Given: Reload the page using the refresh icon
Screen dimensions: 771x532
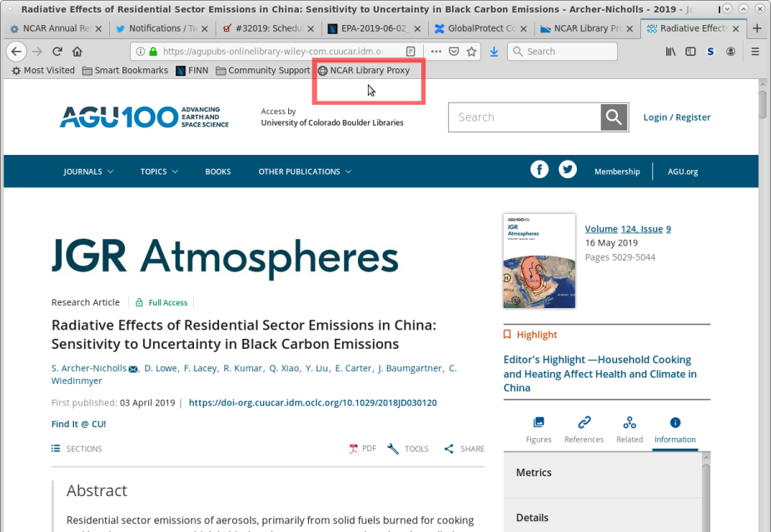Looking at the screenshot, I should pos(57,52).
